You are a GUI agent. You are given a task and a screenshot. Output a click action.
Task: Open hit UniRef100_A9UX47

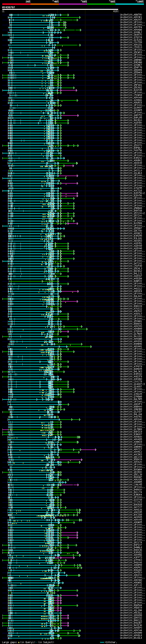pos(131,20)
